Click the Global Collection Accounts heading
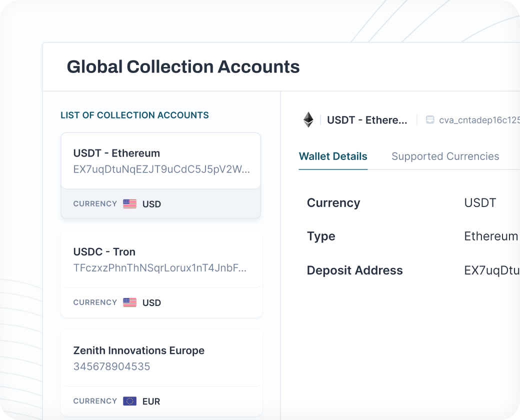This screenshot has width=520, height=420. pos(183,66)
